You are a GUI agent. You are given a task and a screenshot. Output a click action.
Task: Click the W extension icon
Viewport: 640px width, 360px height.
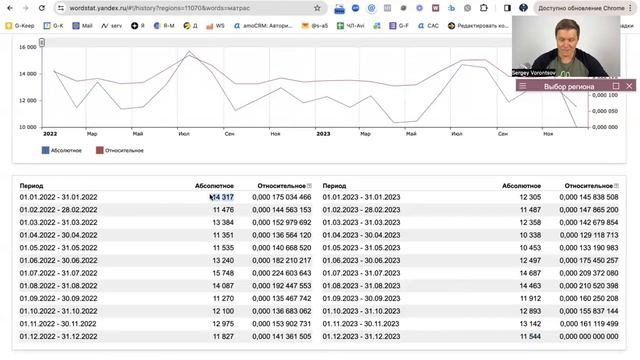point(436,8)
